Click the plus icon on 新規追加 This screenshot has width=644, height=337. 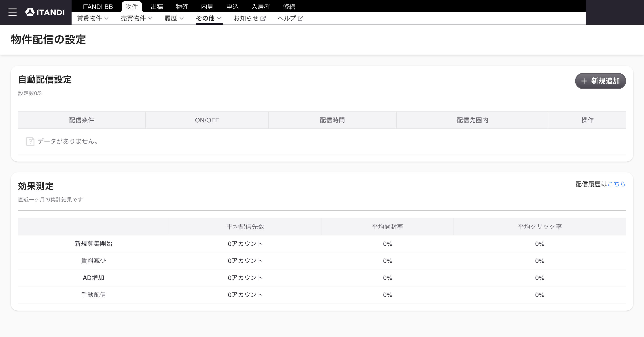pos(584,81)
